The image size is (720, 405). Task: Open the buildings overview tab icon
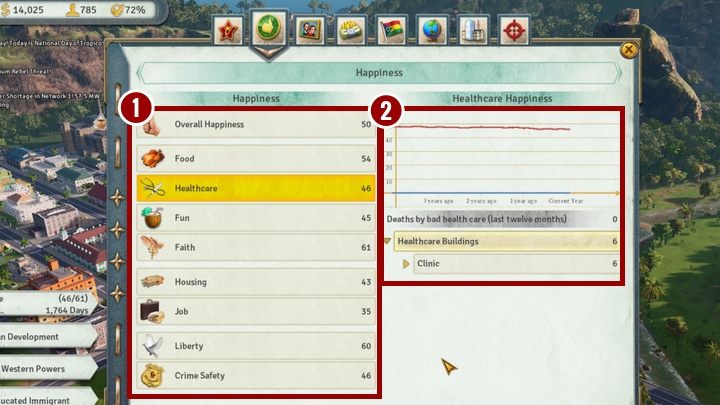click(x=472, y=29)
